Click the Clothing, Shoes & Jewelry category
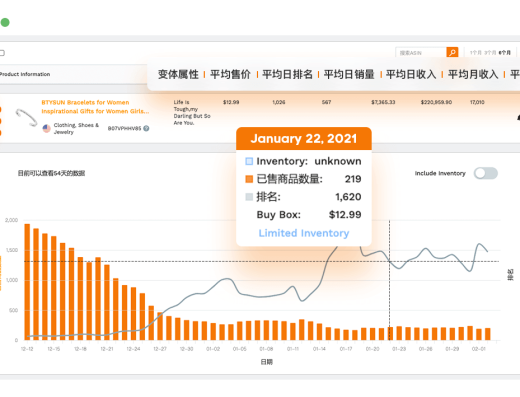The height and width of the screenshot is (397, 520). [76, 128]
